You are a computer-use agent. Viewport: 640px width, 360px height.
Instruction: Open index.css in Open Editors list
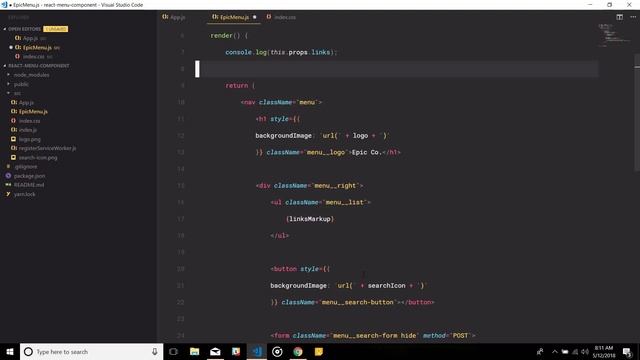[33, 57]
